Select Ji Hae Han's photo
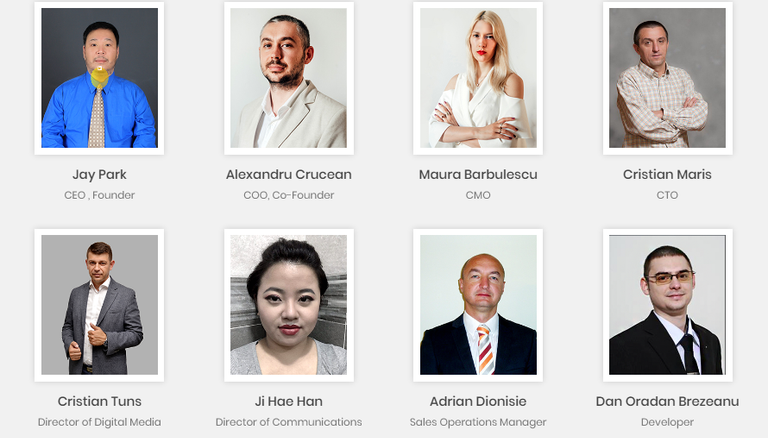Screen dimensions: 768x438 [288, 305]
